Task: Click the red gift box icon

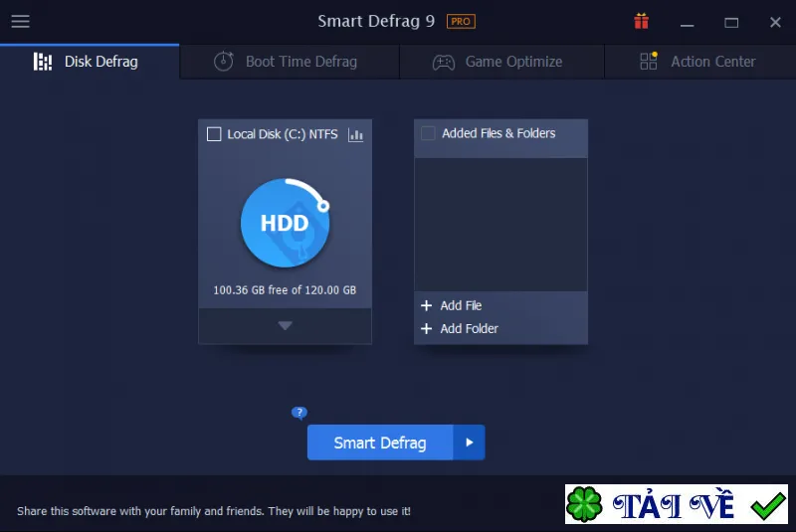Action: (x=641, y=21)
